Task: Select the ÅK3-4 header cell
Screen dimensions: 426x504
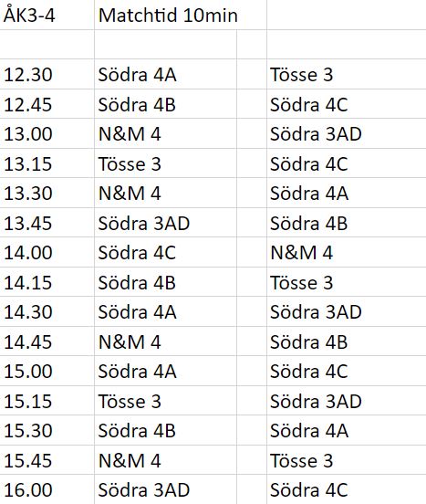Action: (x=47, y=15)
